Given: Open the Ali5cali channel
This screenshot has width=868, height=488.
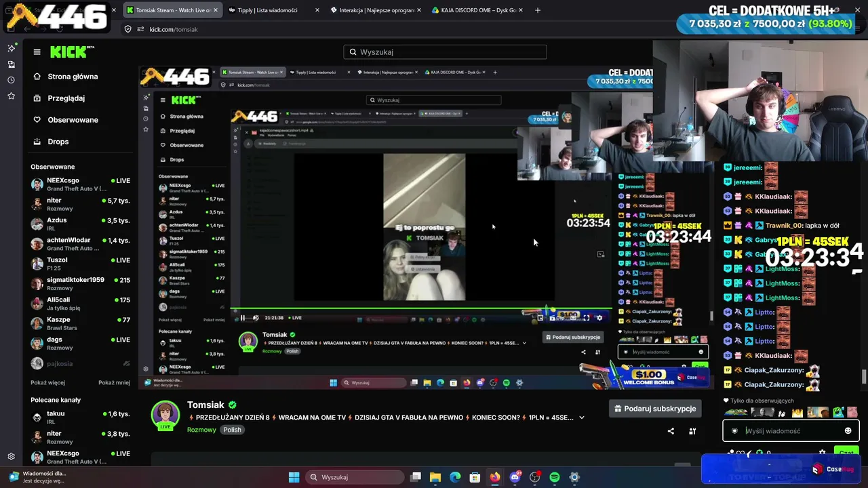Looking at the screenshot, I should (80, 304).
